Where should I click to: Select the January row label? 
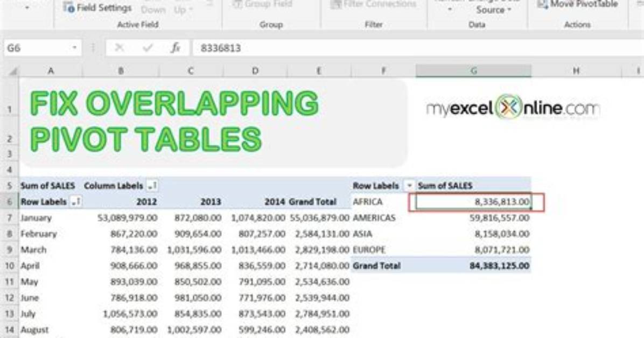click(36, 217)
